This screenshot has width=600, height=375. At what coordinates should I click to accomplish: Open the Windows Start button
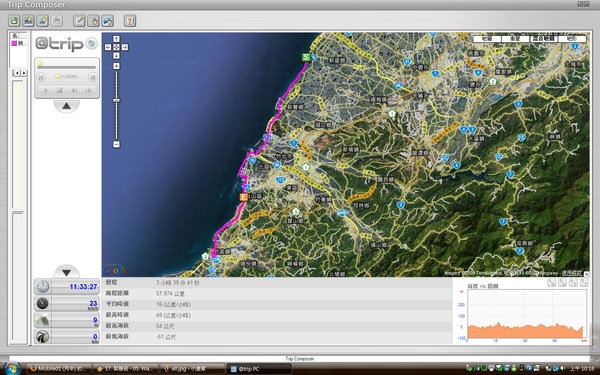pyautogui.click(x=13, y=369)
